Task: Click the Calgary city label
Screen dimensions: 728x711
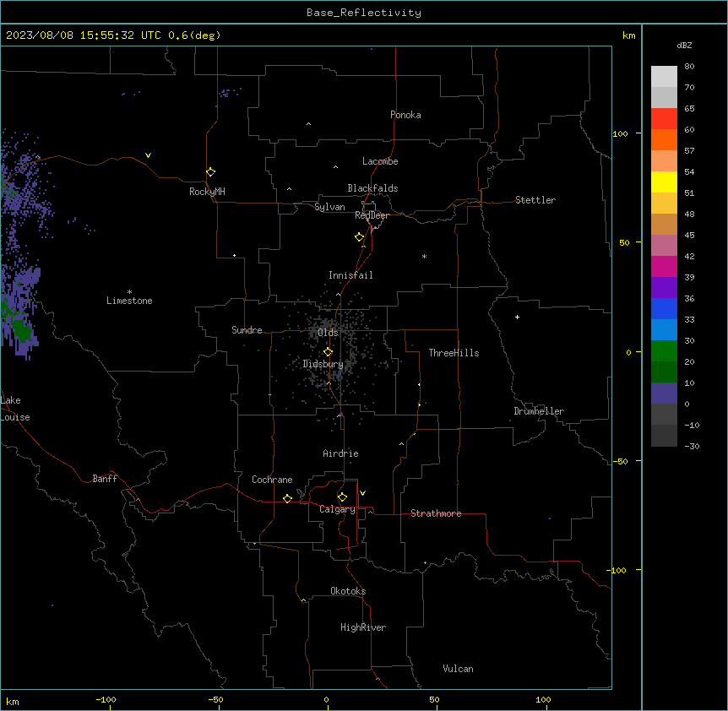Action: click(x=337, y=509)
